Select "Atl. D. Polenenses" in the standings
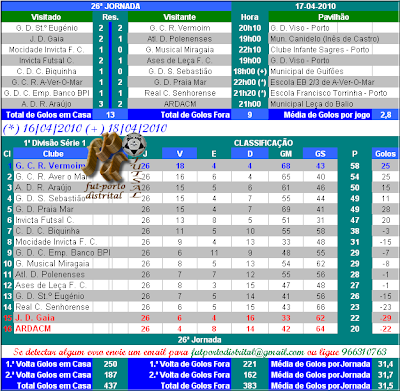The width and height of the screenshot is (400, 391). coord(50,274)
